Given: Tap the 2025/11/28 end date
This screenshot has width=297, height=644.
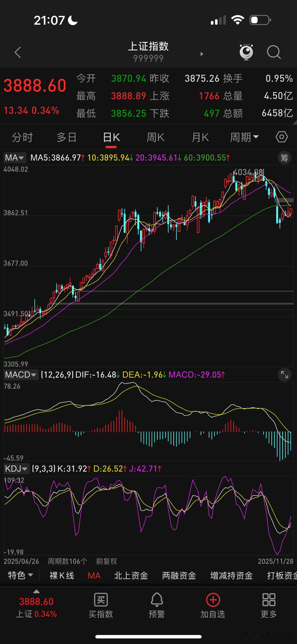Looking at the screenshot, I should pyautogui.click(x=276, y=561).
